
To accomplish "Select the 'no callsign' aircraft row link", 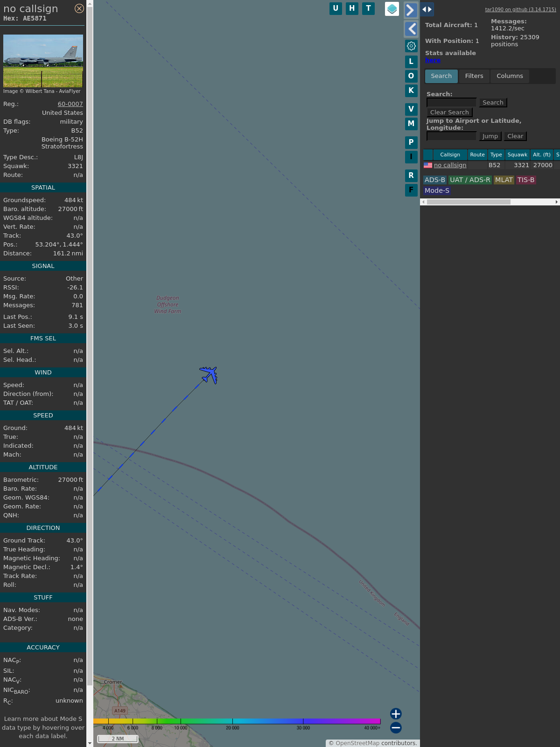I will coord(450,165).
